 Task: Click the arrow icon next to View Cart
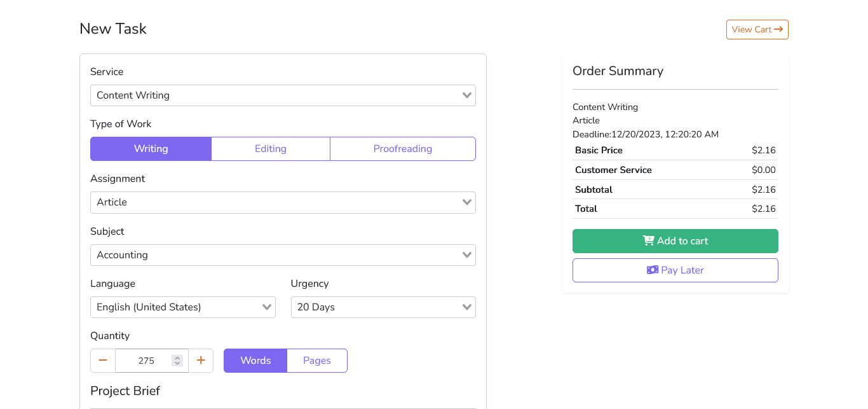click(x=778, y=29)
